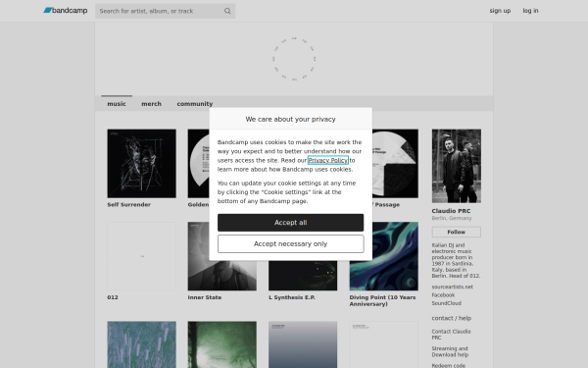The height and width of the screenshot is (368, 588).
Task: Switch to the merch tab
Action: (x=152, y=104)
